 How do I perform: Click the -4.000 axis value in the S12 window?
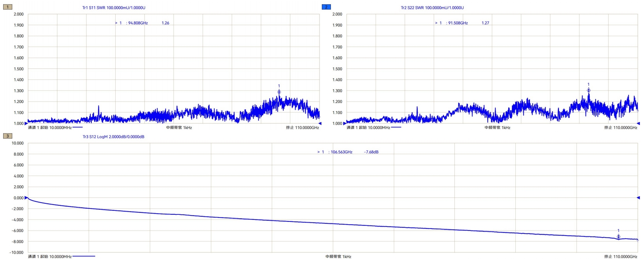(18, 220)
